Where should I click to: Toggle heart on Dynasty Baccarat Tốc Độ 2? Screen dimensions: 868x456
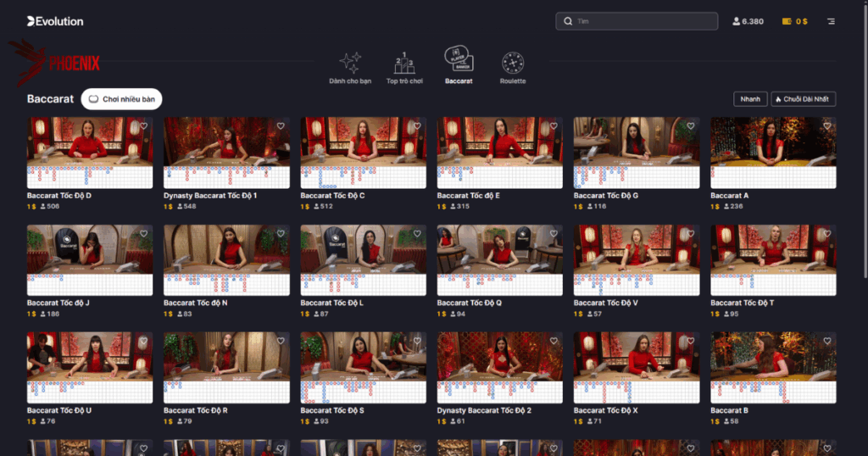point(554,341)
